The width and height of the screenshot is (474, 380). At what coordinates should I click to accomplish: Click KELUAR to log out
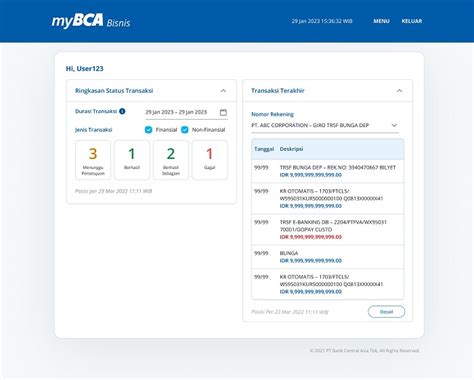tap(412, 21)
